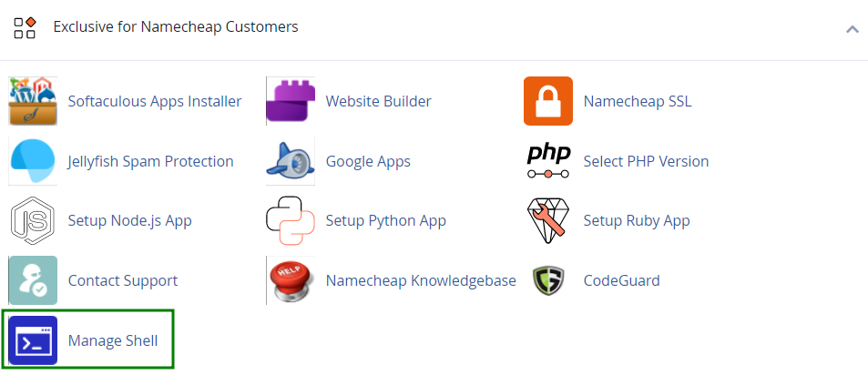
Task: Open the Node.js hexagon icon
Action: [x=33, y=220]
